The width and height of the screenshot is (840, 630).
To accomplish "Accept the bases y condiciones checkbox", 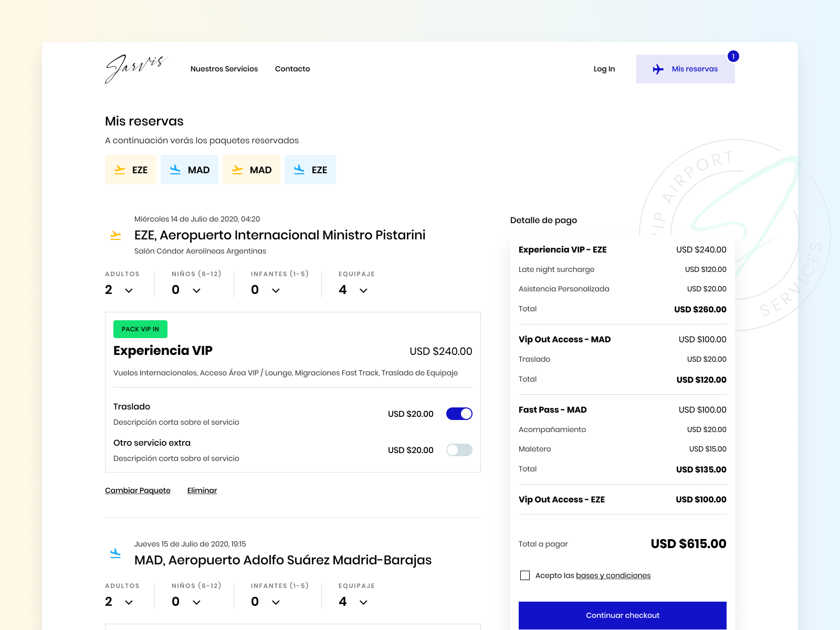I will 525,575.
